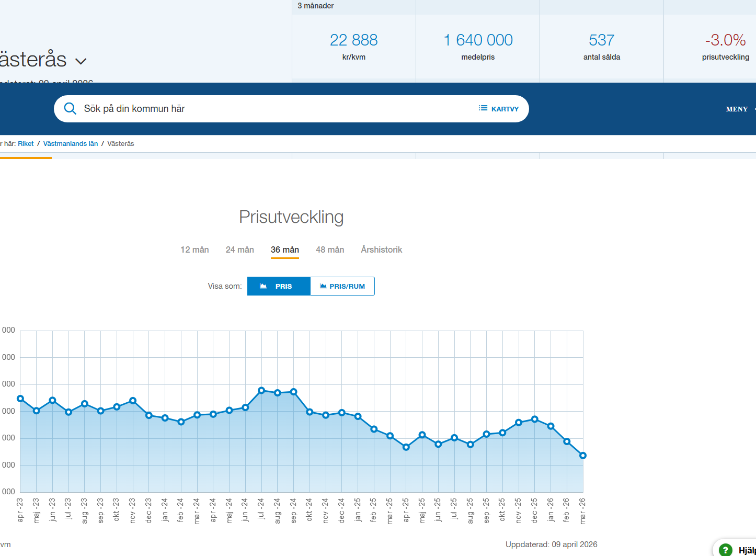
Task: Select the 36 mån tab
Action: 285,249
